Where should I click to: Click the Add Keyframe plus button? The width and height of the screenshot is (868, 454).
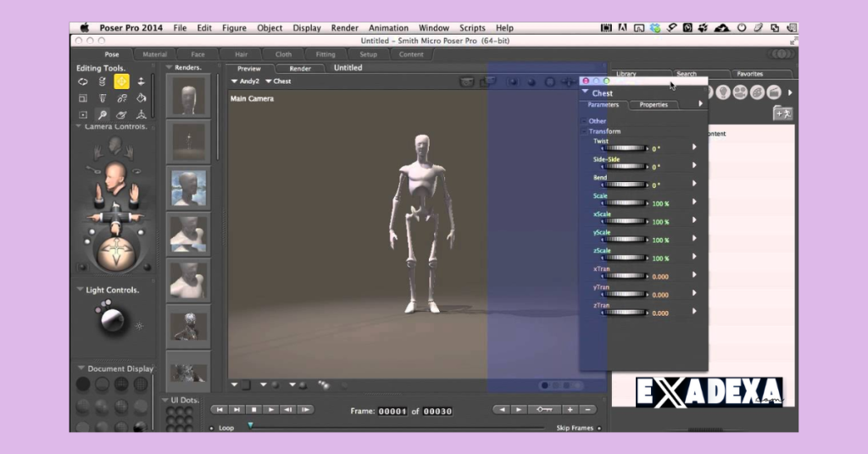(570, 410)
